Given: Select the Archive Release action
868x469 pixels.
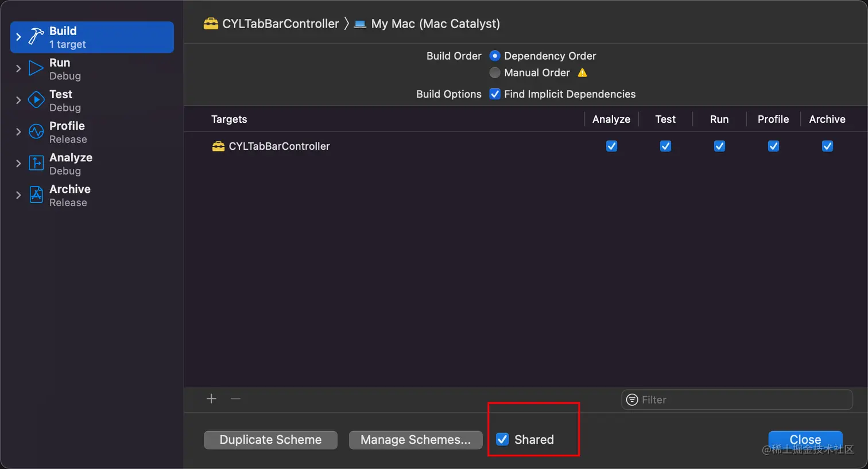Looking at the screenshot, I should 92,195.
